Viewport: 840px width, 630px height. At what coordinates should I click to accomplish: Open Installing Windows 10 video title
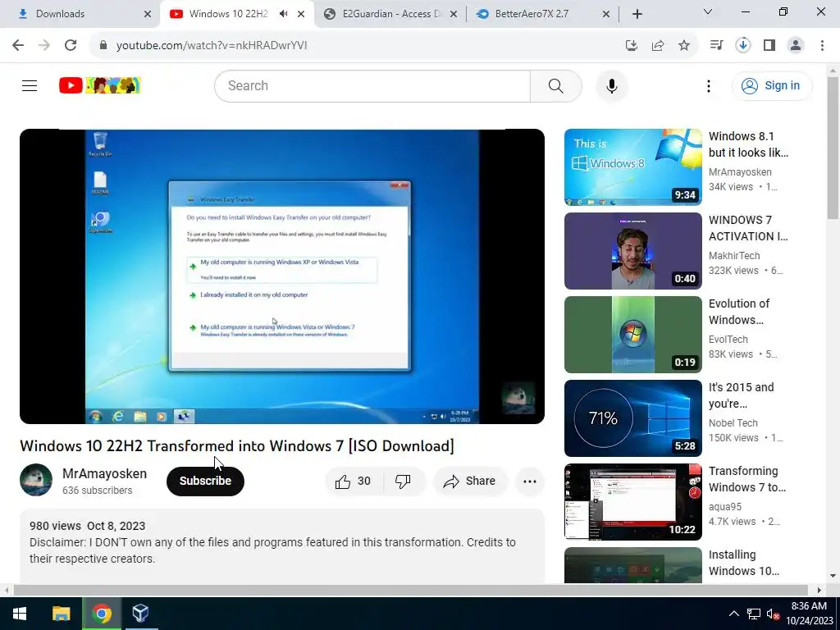click(x=743, y=563)
